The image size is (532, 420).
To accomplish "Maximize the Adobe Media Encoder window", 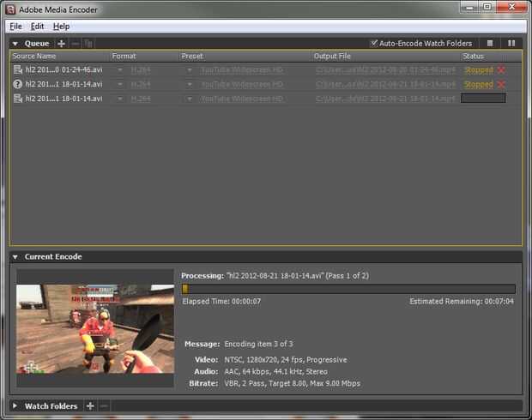I will tap(487, 8).
